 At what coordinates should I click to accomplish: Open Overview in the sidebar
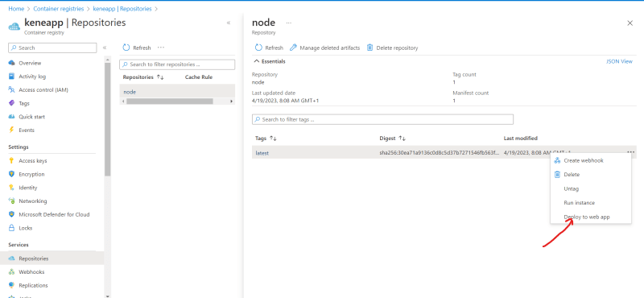pyautogui.click(x=30, y=63)
